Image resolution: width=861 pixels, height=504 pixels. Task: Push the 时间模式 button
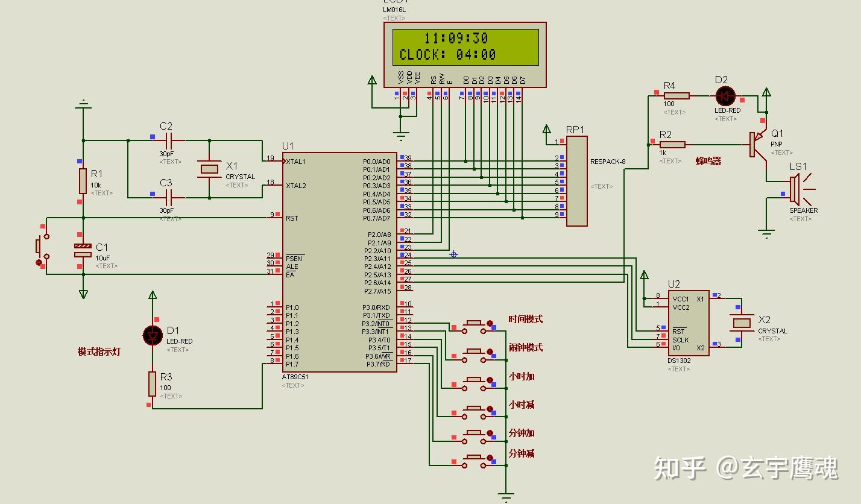[x=475, y=326]
